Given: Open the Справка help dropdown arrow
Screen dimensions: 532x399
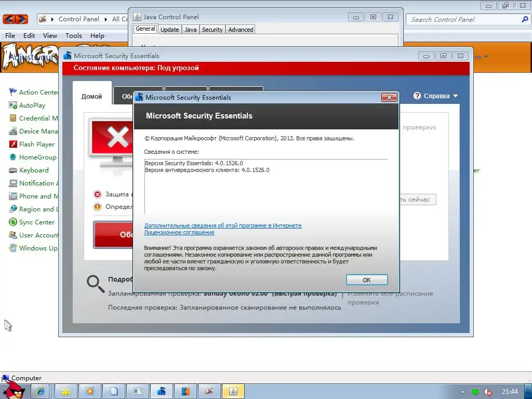Looking at the screenshot, I should coord(456,96).
